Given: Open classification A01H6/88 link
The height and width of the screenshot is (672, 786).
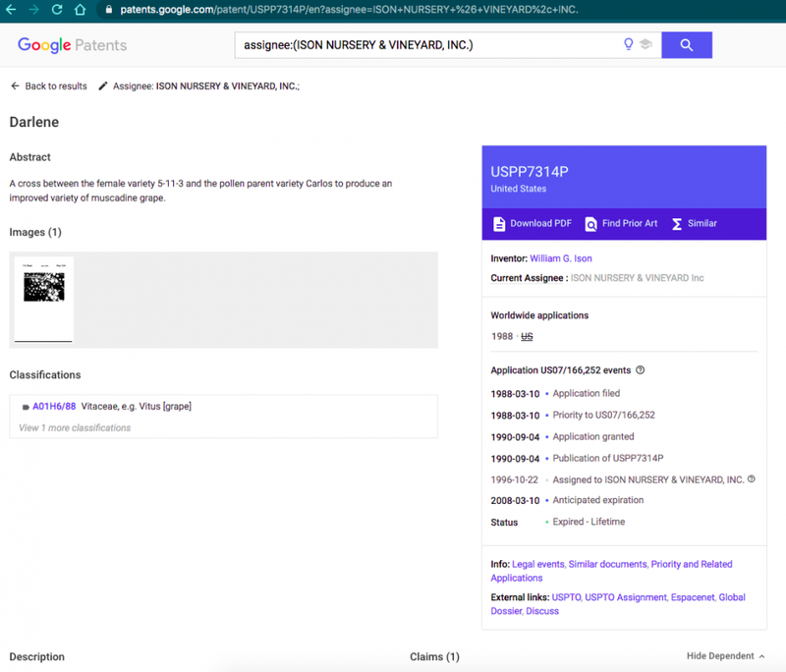Looking at the screenshot, I should [x=54, y=407].
